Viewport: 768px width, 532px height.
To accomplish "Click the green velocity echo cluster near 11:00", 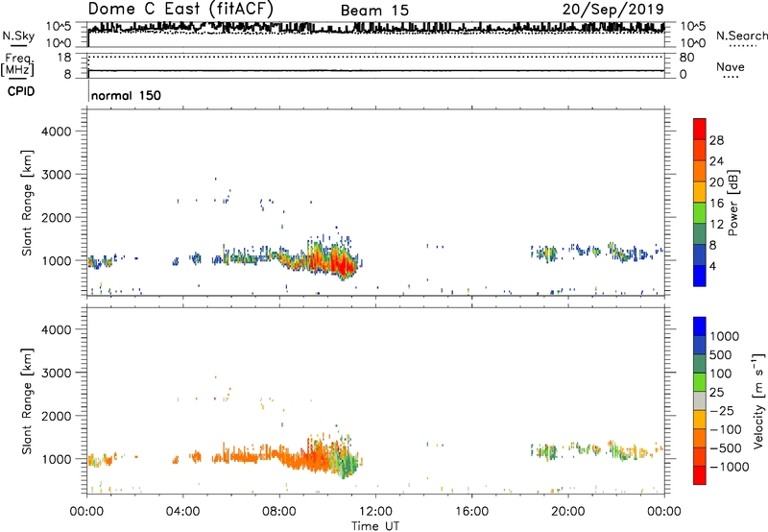I will [348, 463].
